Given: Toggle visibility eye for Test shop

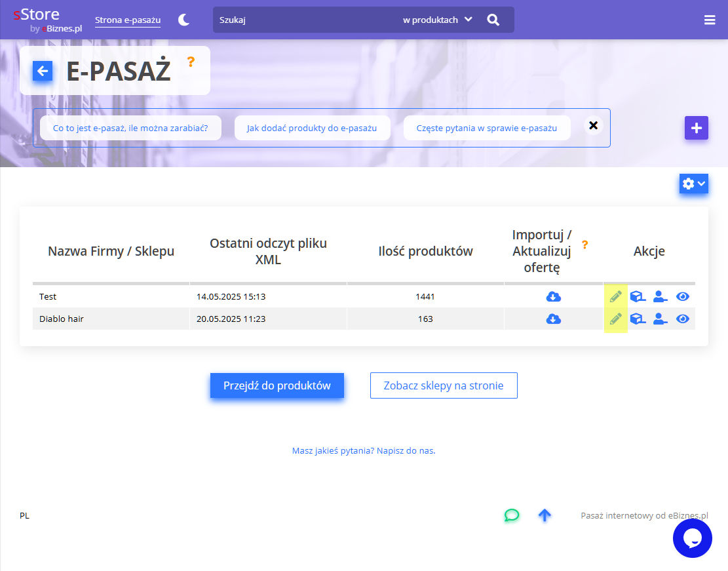Looking at the screenshot, I should pos(683,296).
